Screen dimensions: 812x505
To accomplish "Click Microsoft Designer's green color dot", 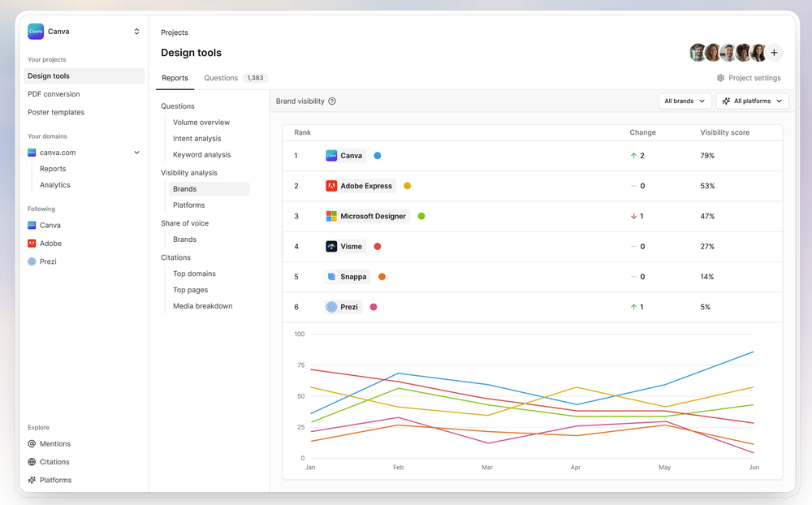I will [x=421, y=216].
